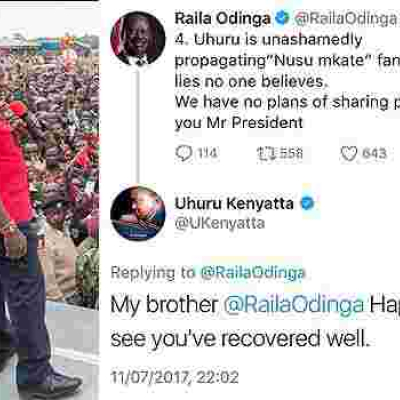Click the reply speech bubble icon

pyautogui.click(x=184, y=154)
